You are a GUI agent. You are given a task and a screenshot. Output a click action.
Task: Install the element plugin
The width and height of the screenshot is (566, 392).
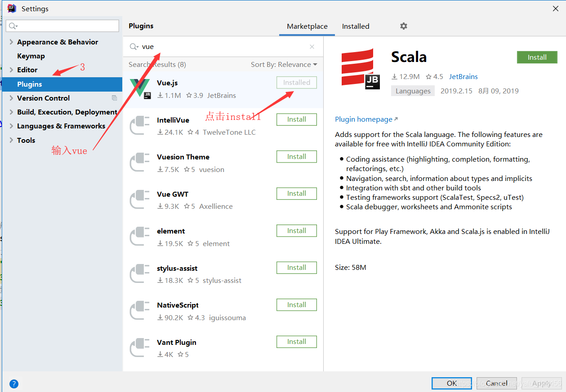[297, 231]
